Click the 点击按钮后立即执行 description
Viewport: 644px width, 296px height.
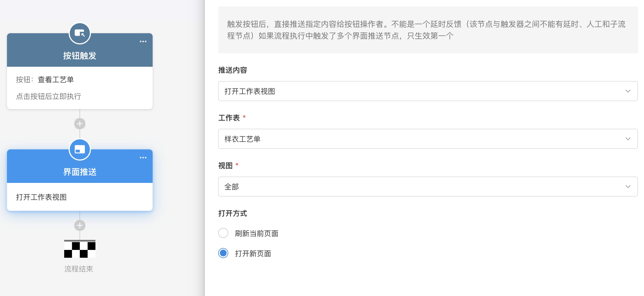pyautogui.click(x=49, y=96)
